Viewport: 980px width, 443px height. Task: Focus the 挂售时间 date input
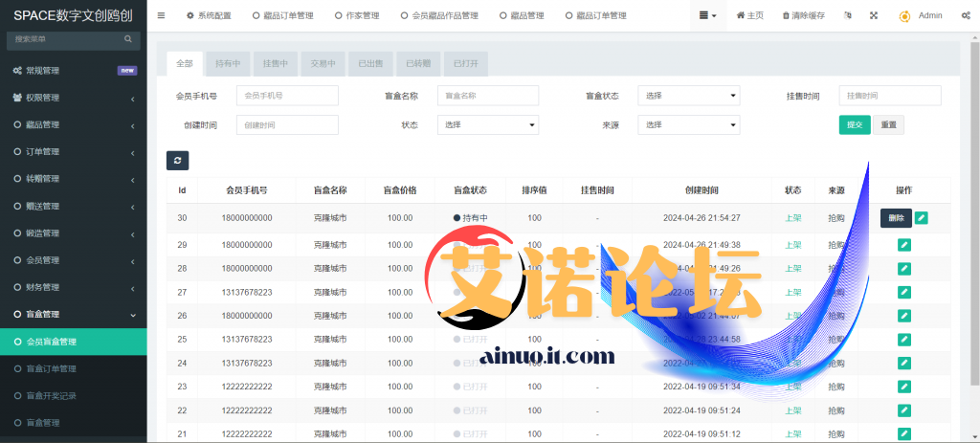pos(890,96)
